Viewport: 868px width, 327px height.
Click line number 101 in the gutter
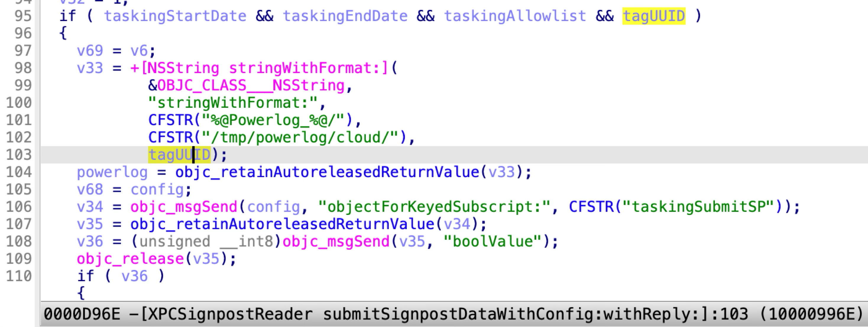pyautogui.click(x=19, y=120)
